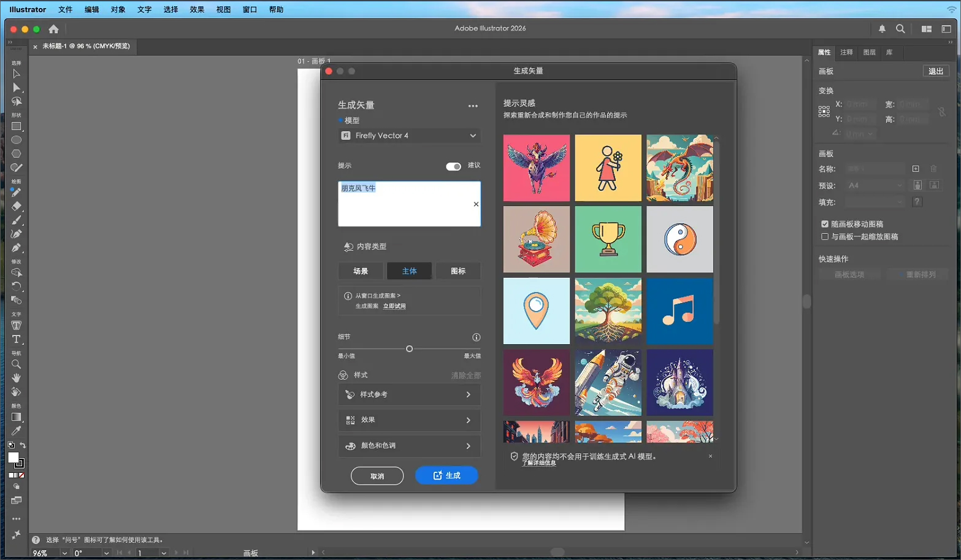This screenshot has height=560, width=961.
Task: Uncheck the 随画板移动图稿 checkbox
Action: [824, 224]
